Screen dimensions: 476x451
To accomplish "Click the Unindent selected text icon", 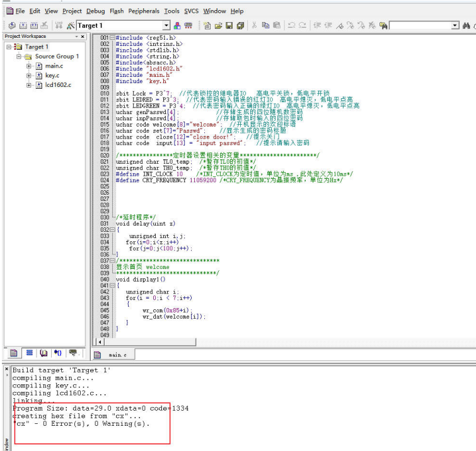I will [x=328, y=25].
